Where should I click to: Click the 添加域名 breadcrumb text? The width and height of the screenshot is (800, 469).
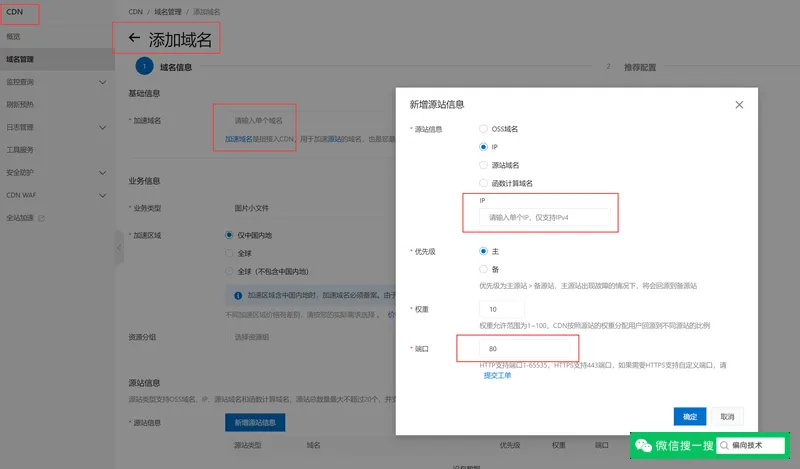pyautogui.click(x=207, y=12)
